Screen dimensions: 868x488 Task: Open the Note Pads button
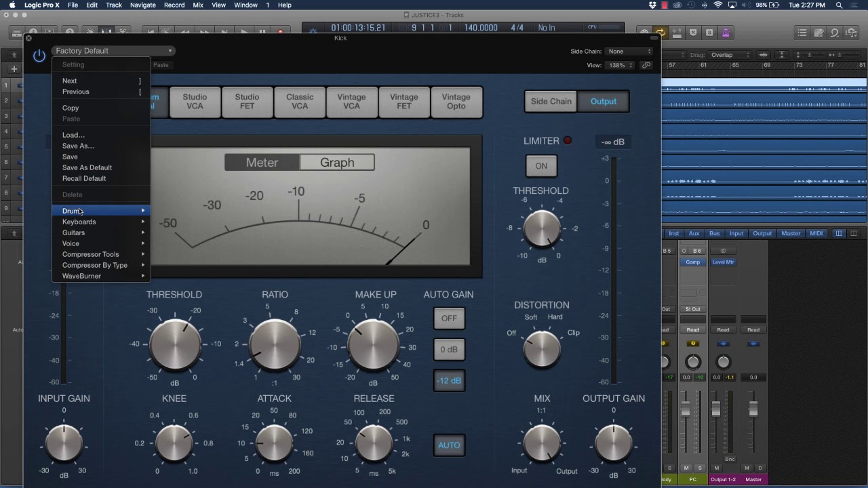818,33
